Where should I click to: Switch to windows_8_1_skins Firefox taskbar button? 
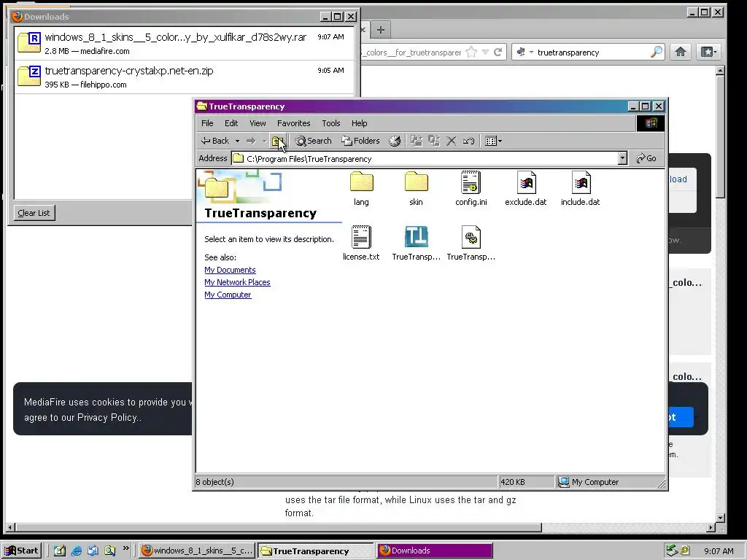[x=197, y=551]
